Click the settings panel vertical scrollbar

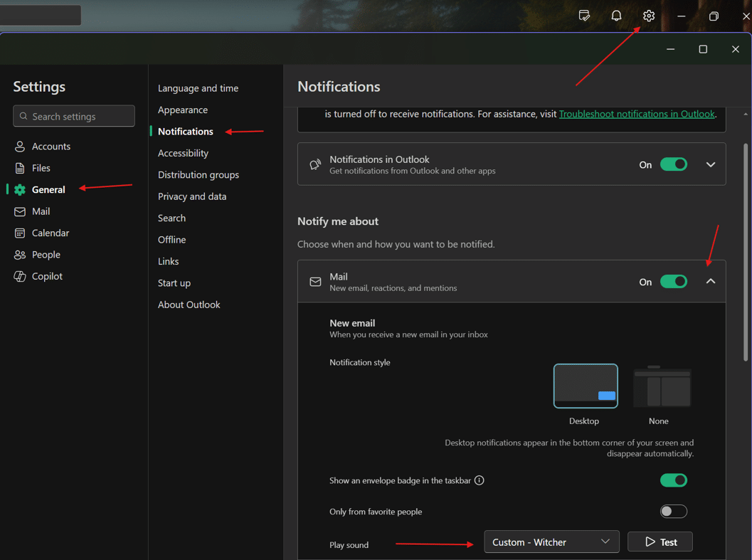click(746, 252)
